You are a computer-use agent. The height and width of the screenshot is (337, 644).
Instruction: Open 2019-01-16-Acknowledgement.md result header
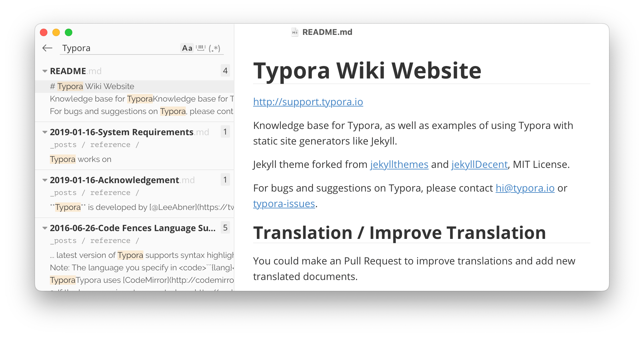(x=122, y=180)
